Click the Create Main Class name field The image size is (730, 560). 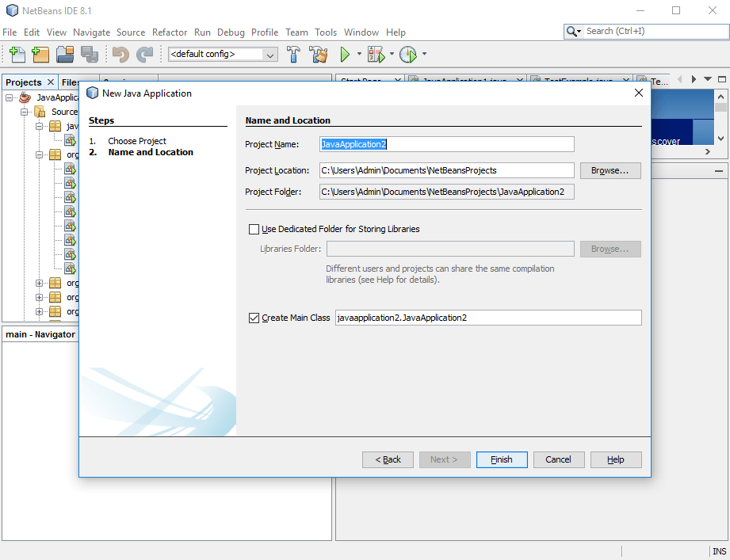coord(488,318)
